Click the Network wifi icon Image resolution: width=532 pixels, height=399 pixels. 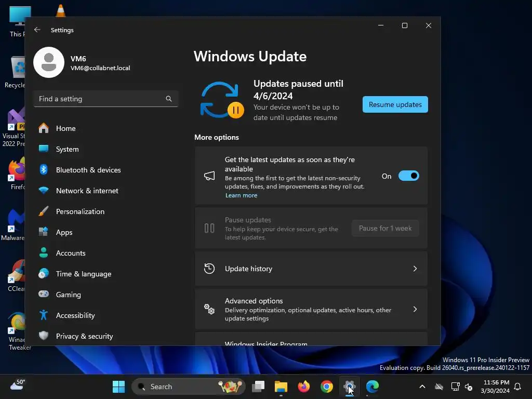click(44, 190)
